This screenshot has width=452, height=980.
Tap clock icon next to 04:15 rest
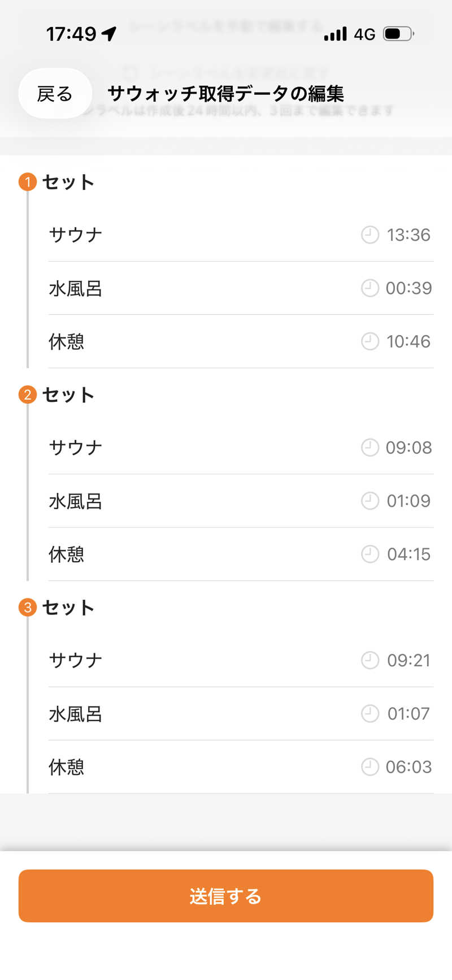(x=370, y=554)
